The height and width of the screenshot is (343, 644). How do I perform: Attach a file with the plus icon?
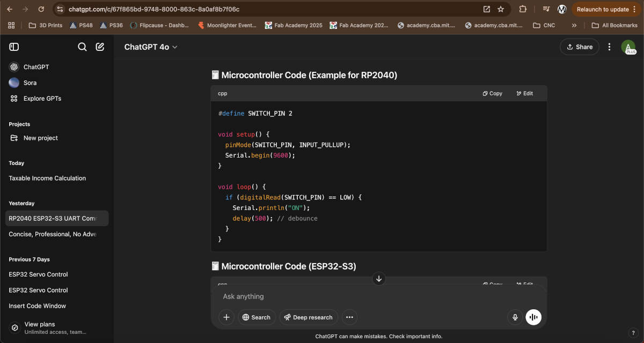click(226, 317)
